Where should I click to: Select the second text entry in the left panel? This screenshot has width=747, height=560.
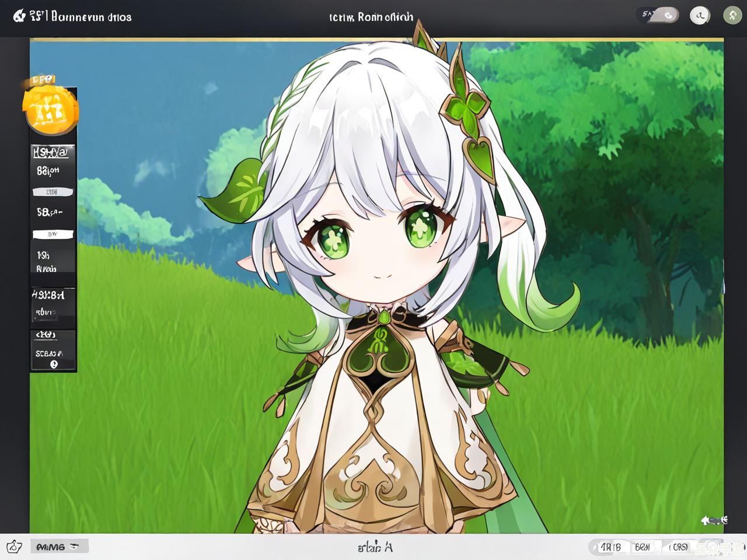(x=48, y=171)
